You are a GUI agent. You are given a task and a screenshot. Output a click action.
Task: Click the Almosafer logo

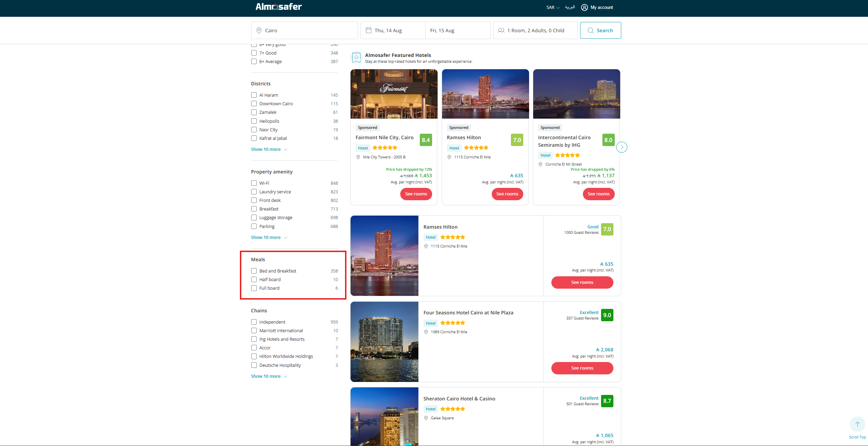point(278,7)
